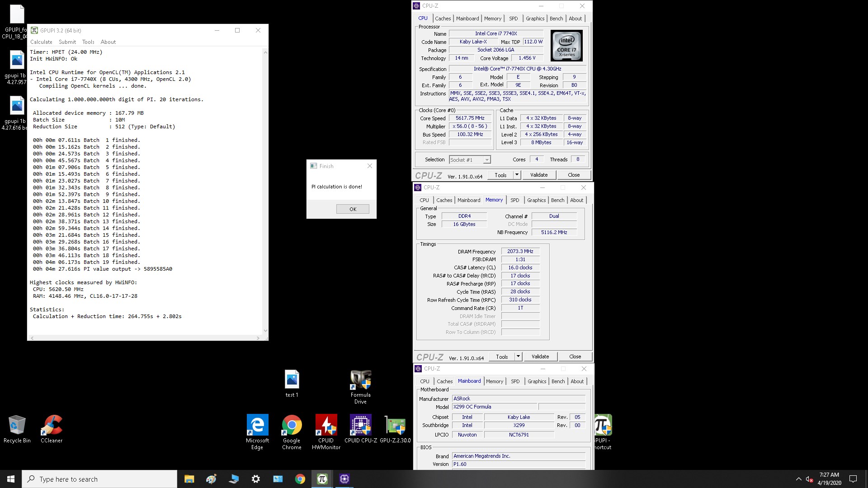This screenshot has width=868, height=488.
Task: Launch CCleaner from the desktop
Action: pos(52,429)
